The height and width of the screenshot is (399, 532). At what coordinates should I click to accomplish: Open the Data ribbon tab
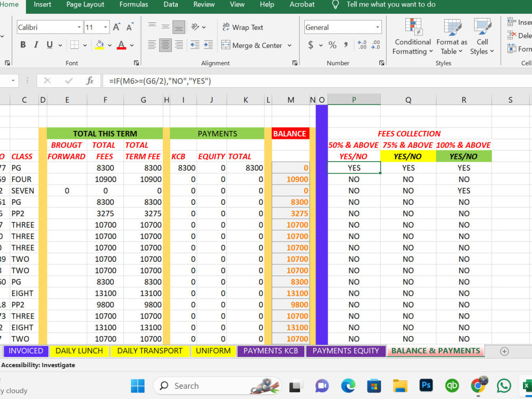click(171, 4)
